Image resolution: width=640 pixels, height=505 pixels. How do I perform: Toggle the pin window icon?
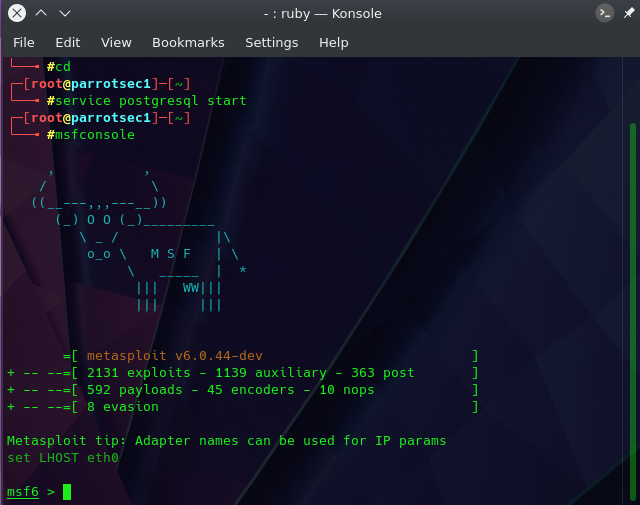tap(629, 13)
